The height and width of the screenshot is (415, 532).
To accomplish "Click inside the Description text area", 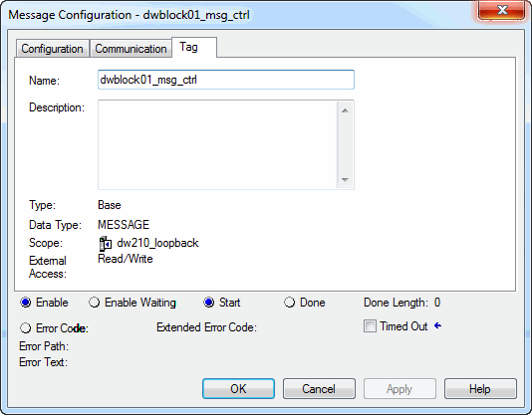I will [x=217, y=144].
